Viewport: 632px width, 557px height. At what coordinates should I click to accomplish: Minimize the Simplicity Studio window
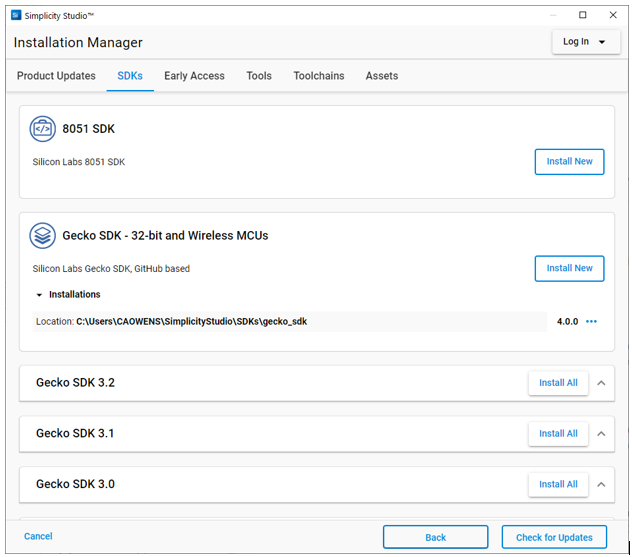click(x=553, y=15)
